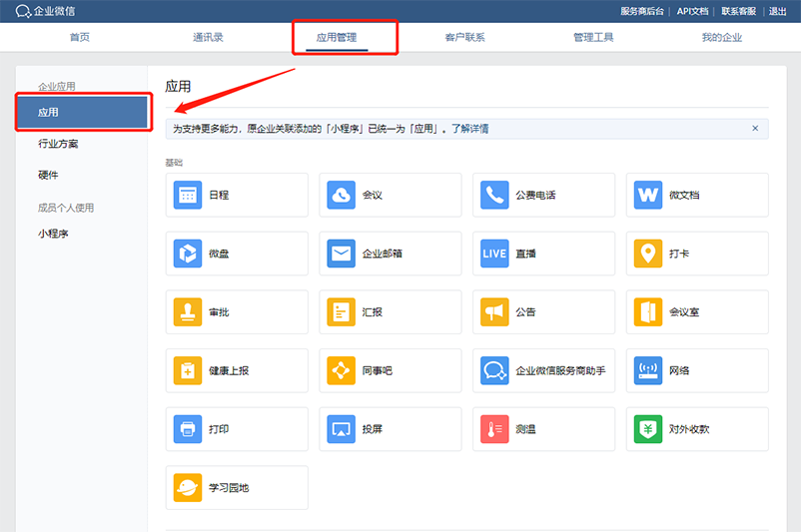The image size is (801, 532).
Task: Select the 健康上报 clipboard icon
Action: (188, 370)
